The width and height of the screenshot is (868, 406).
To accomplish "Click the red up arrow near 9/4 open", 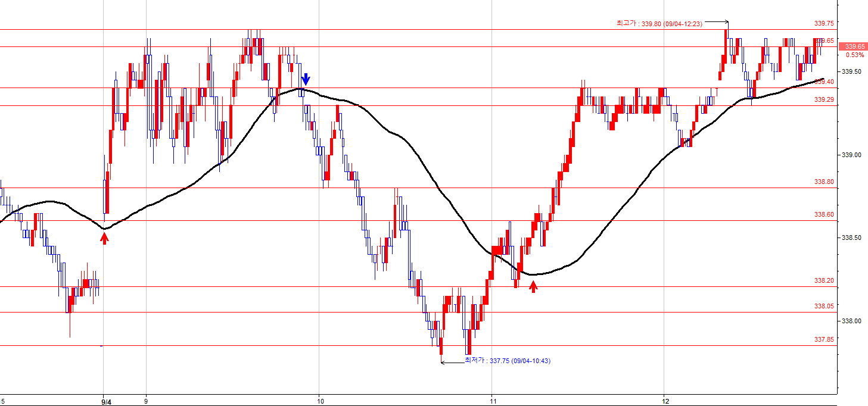I will pos(104,239).
